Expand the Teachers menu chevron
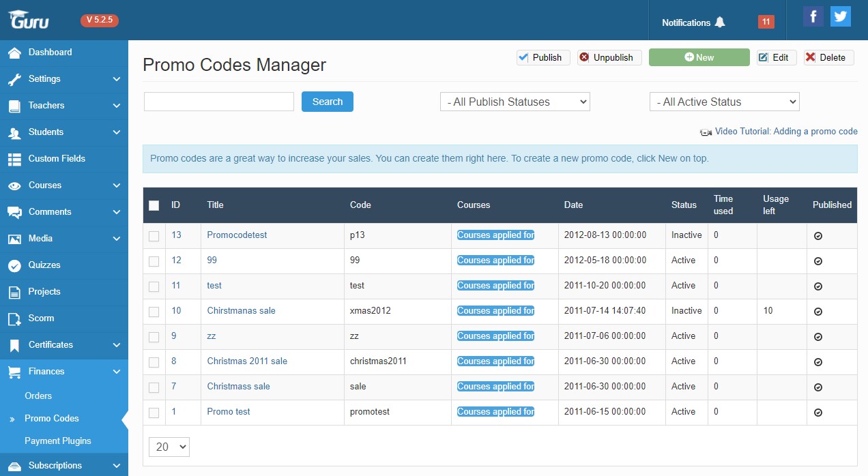The width and height of the screenshot is (868, 476). tap(117, 106)
